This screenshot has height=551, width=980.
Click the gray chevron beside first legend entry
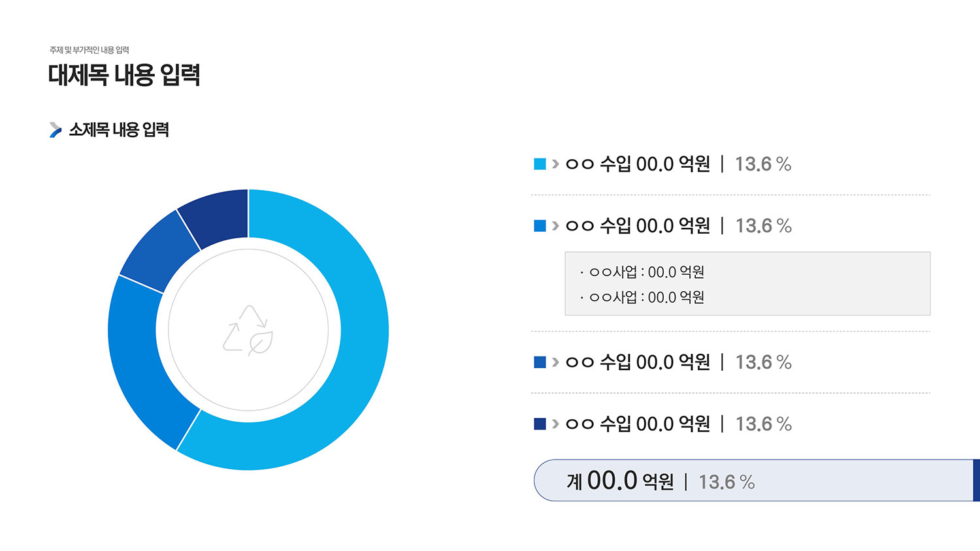click(555, 164)
